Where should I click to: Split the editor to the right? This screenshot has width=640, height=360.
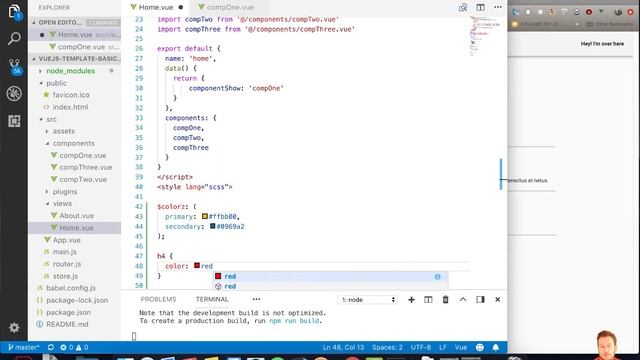tap(480, 7)
